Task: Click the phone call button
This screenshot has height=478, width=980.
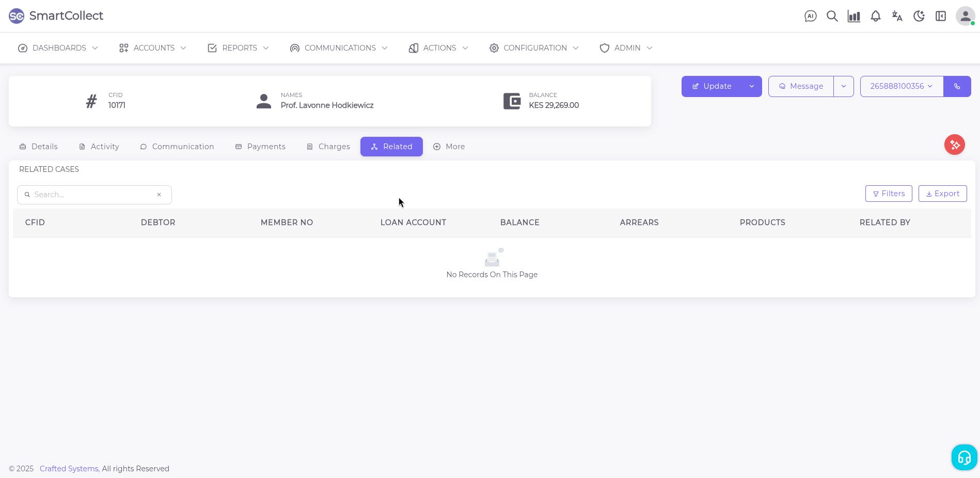Action: (x=957, y=86)
